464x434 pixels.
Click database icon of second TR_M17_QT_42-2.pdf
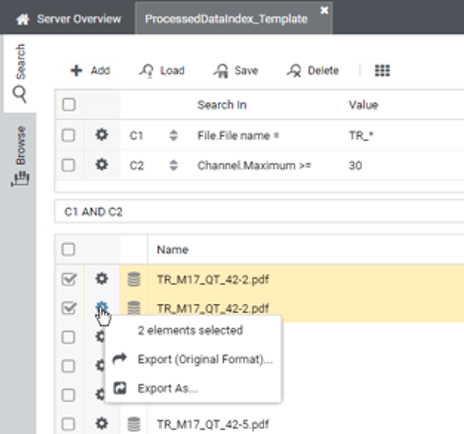[134, 308]
